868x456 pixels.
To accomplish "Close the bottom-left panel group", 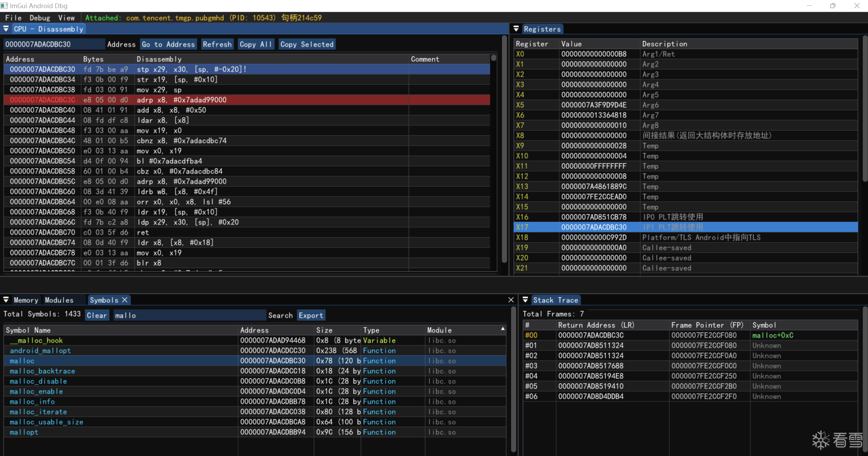I will point(511,299).
